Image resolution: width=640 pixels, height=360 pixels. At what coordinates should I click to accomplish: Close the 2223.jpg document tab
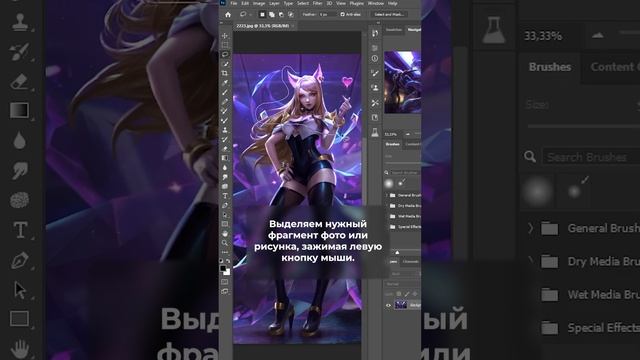(293, 26)
